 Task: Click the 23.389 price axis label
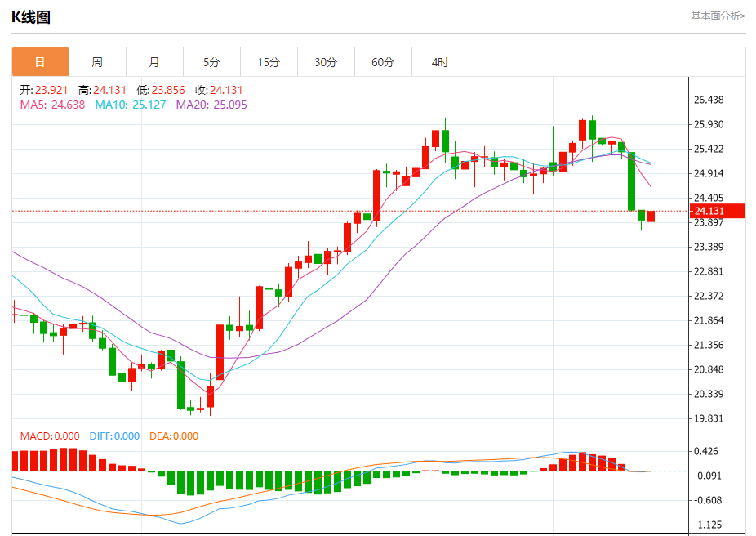(709, 247)
